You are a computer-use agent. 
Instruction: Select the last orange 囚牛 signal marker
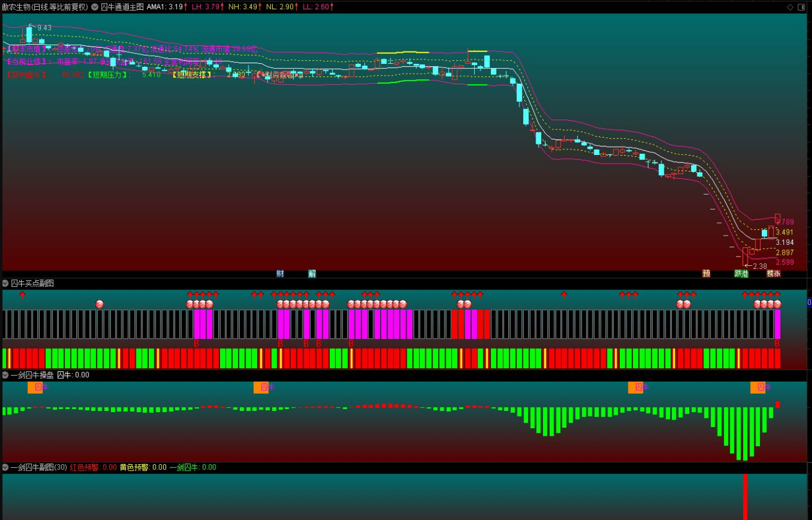tap(759, 387)
